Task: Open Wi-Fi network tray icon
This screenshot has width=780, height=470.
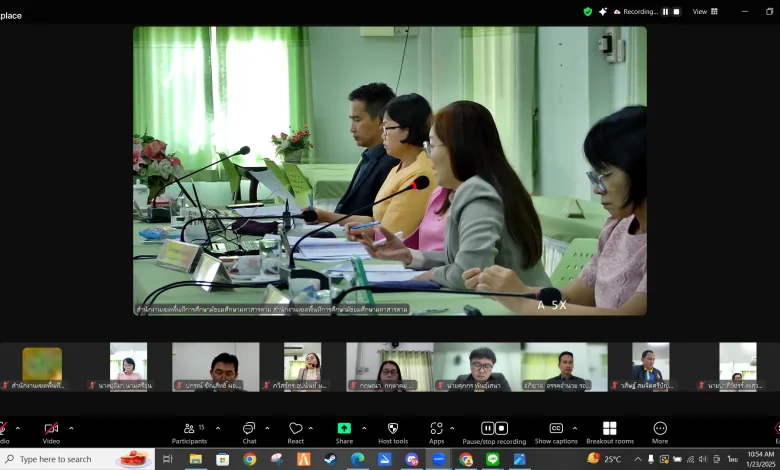Action: tap(690, 459)
